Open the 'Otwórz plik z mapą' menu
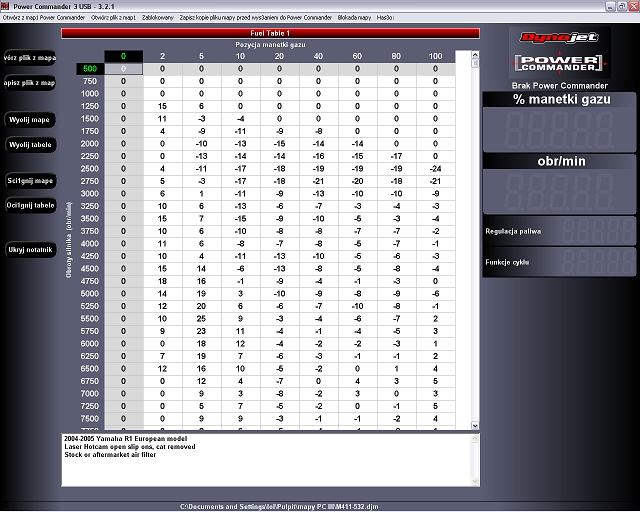Viewport: 640px width, 512px height. click(x=113, y=18)
